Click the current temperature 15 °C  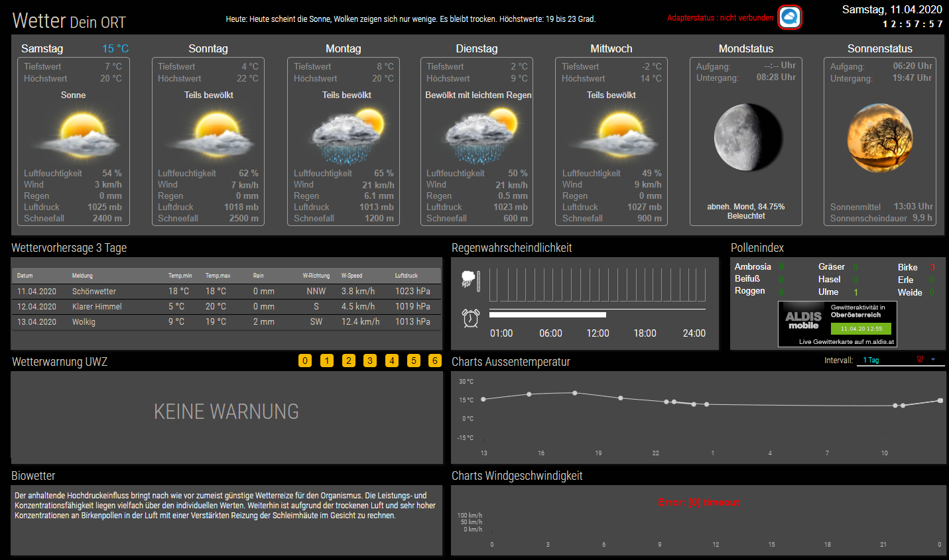click(x=115, y=48)
